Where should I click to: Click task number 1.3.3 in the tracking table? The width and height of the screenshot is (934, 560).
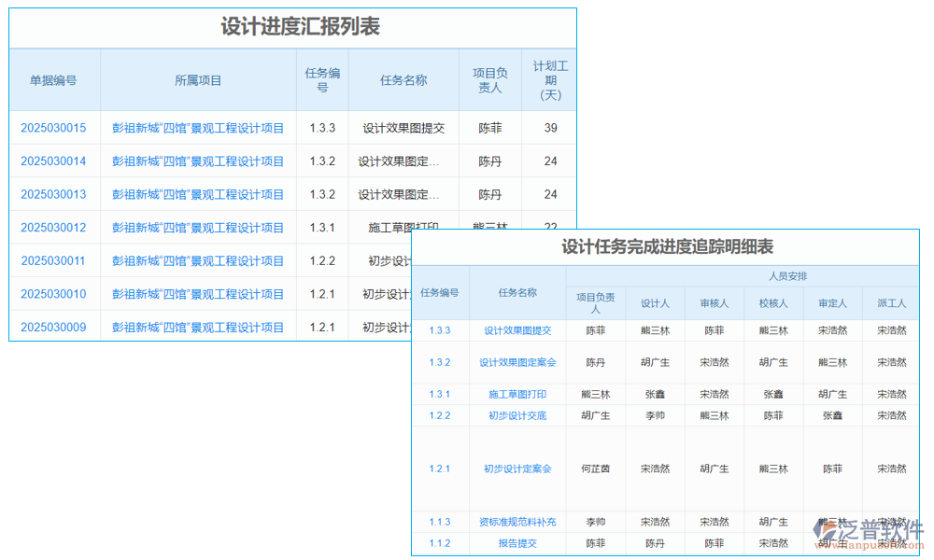pyautogui.click(x=439, y=329)
